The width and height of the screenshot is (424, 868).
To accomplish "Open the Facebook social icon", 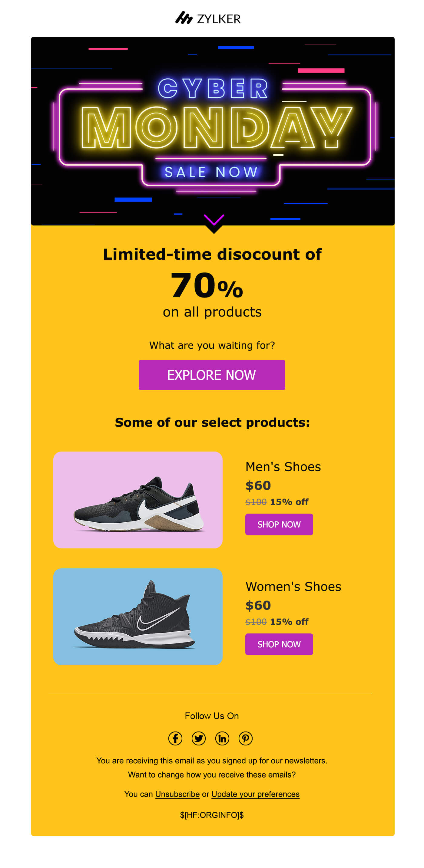I will [175, 738].
